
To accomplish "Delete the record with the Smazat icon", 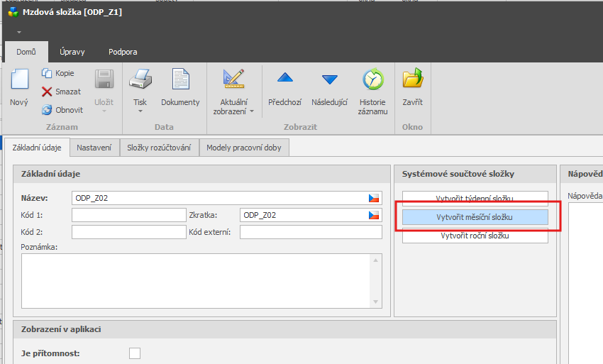I will pyautogui.click(x=47, y=92).
